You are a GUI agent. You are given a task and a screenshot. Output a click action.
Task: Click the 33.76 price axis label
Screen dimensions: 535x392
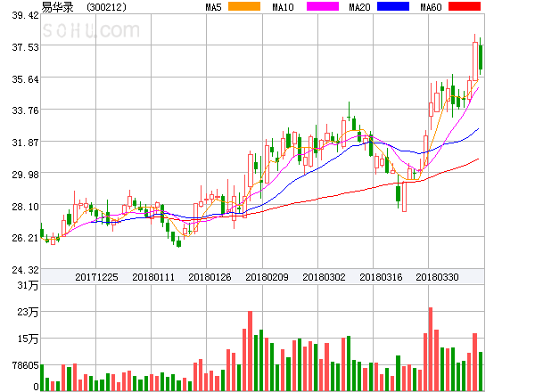[x=25, y=110]
